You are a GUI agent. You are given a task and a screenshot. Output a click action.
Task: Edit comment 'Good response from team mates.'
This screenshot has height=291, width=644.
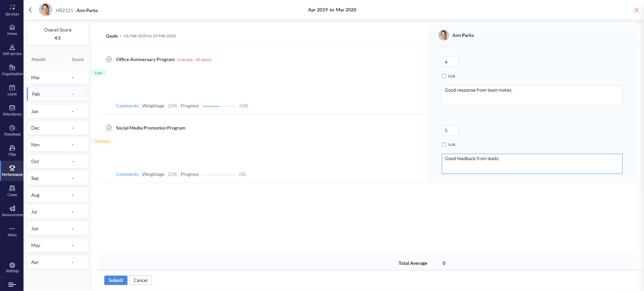point(532,95)
